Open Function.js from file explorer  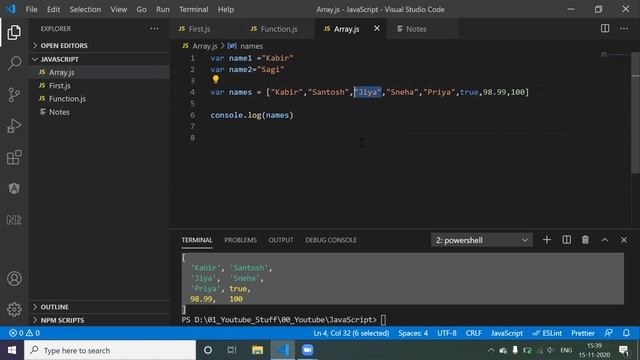point(100,99)
